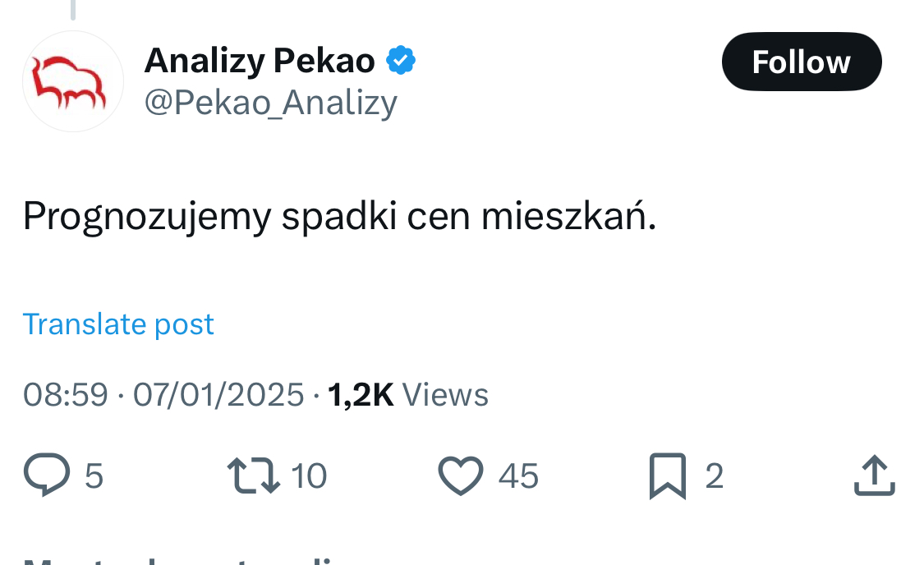The width and height of the screenshot is (924, 565).
Task: Open the reply speech bubble icon
Action: [x=47, y=475]
